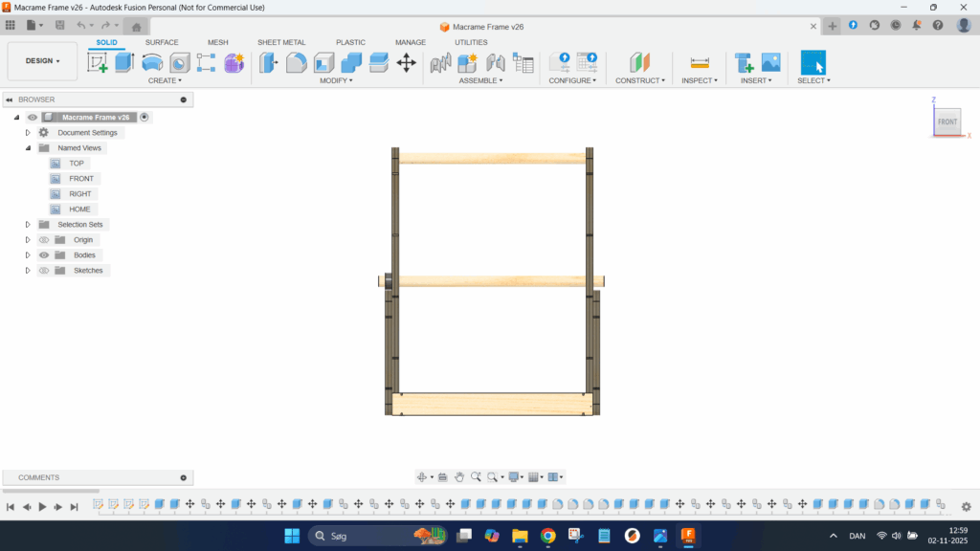Click the Shell tool icon
This screenshot has height=551, width=980.
point(324,63)
